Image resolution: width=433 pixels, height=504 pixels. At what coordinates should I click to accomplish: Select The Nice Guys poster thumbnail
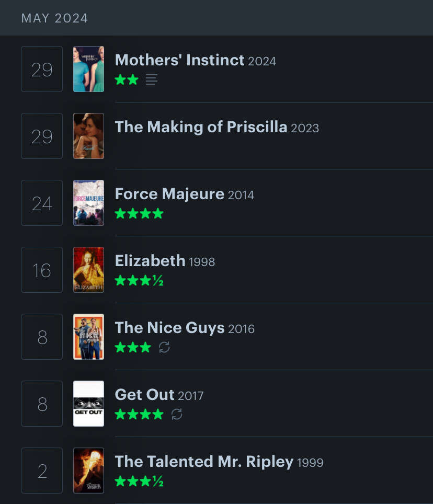pos(89,337)
